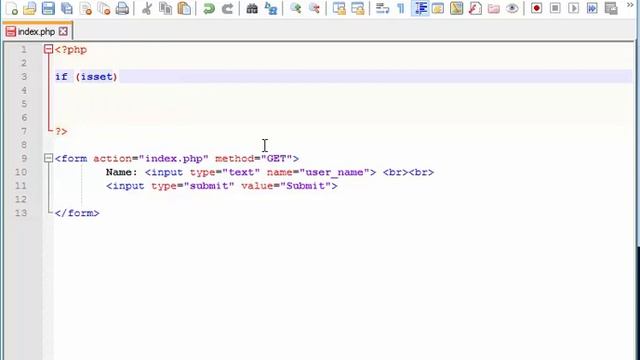This screenshot has width=640, height=360.
Task: Click the "Submit" value text
Action: pos(306,186)
